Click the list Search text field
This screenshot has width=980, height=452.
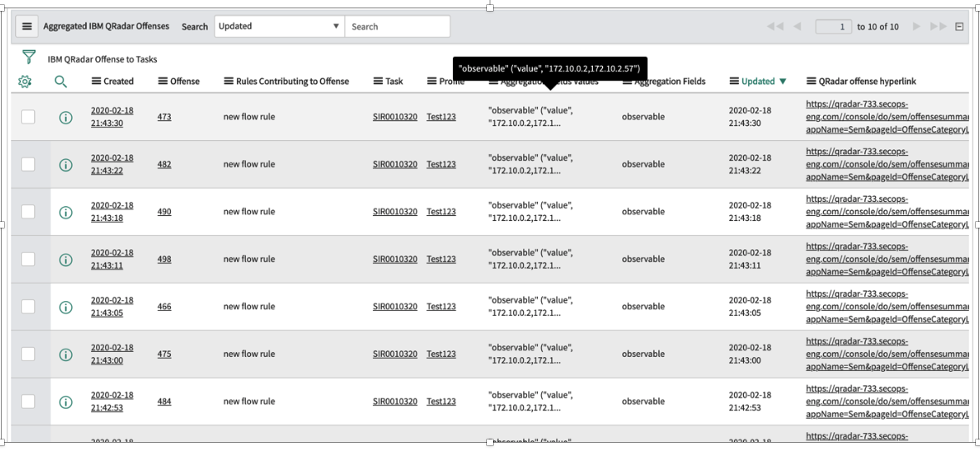(398, 26)
